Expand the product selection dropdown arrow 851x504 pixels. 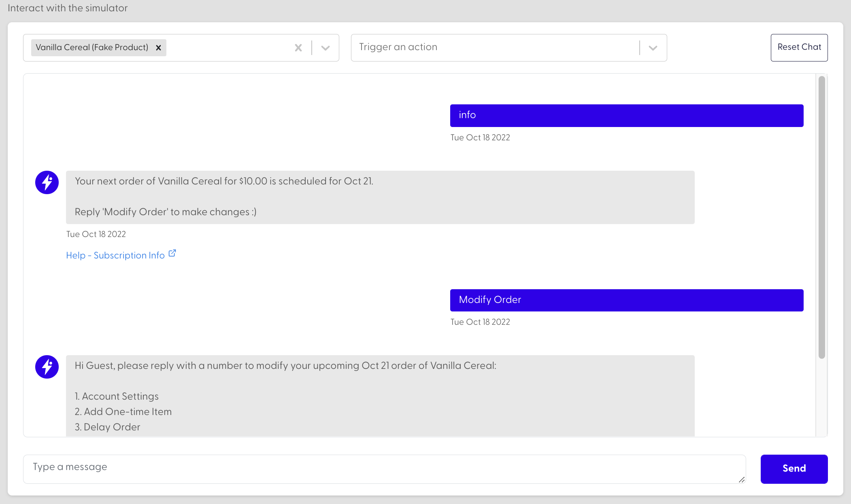click(x=326, y=48)
